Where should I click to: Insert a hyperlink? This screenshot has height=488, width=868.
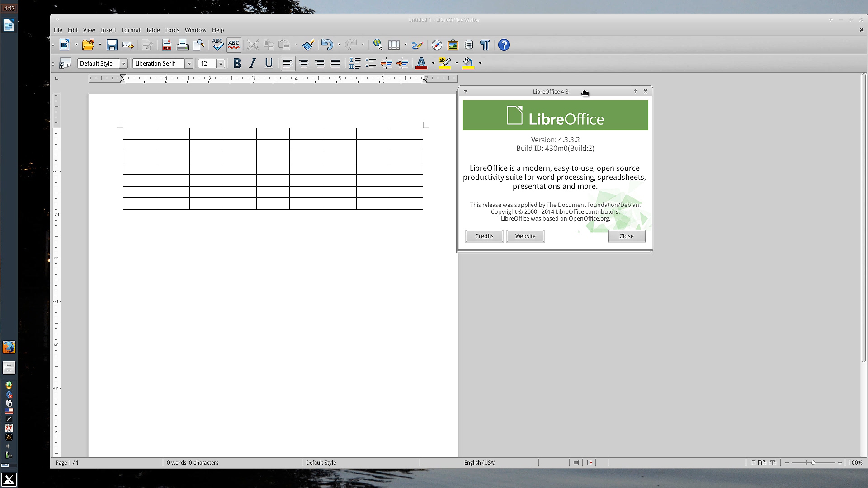pos(378,45)
